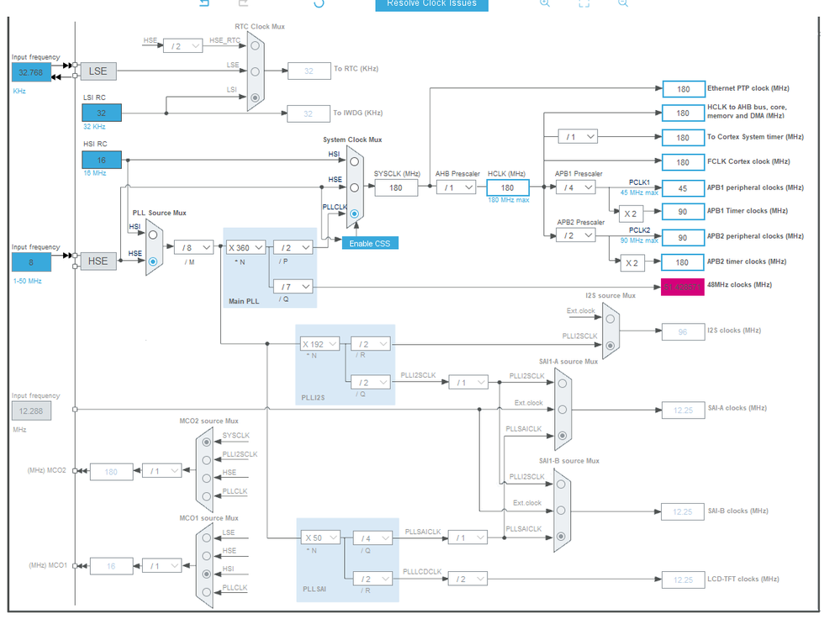Select HSE in the MCO2 source Mux
Viewport: 840px width, 619px height.
coord(206,479)
